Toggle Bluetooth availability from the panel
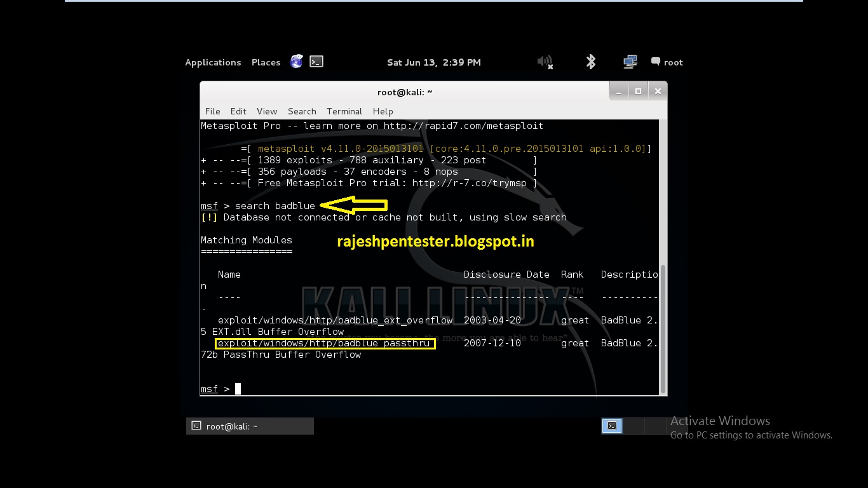This screenshot has width=868, height=488. (590, 62)
